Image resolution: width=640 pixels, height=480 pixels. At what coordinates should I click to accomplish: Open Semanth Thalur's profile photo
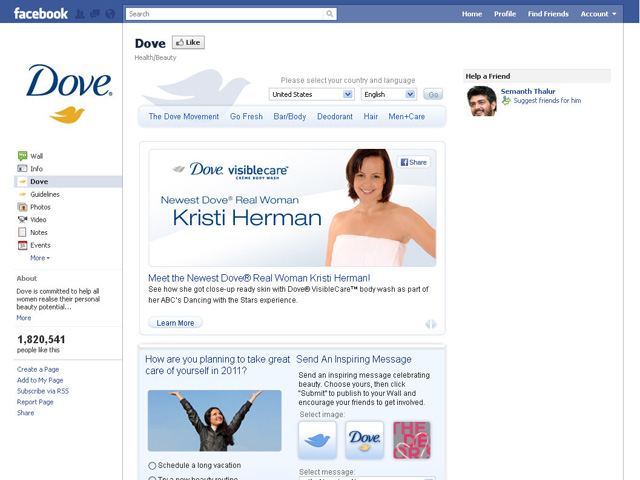point(482,101)
